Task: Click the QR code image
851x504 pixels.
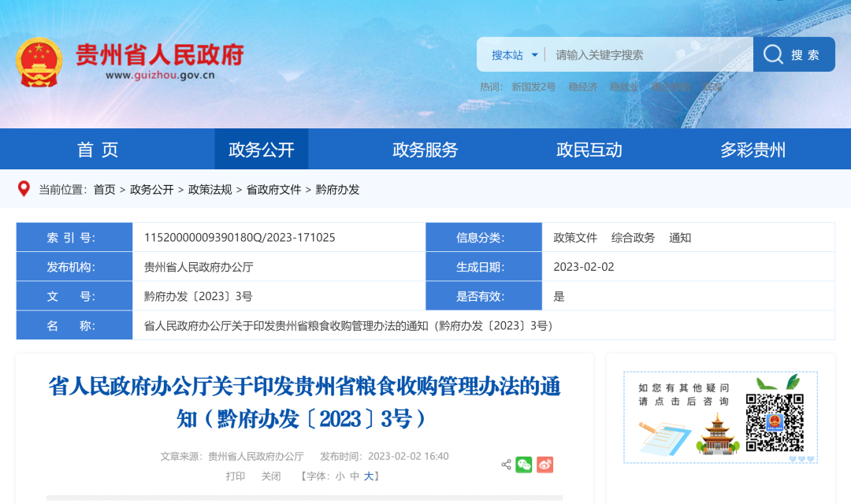Action: [775, 423]
